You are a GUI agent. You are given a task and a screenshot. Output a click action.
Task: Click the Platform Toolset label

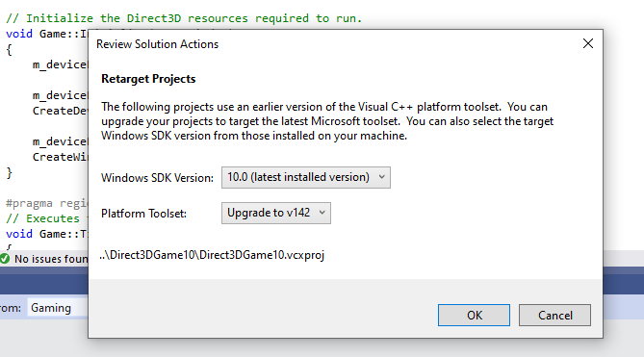pos(143,214)
